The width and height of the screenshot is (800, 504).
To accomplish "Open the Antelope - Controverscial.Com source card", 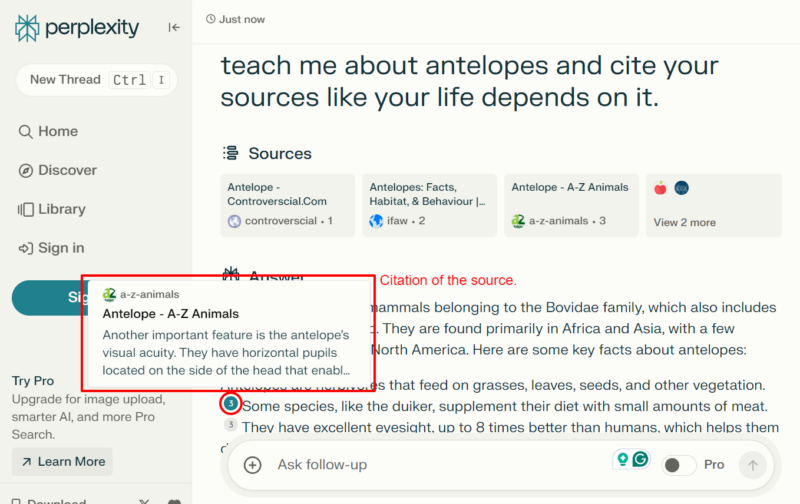I will pos(287,205).
